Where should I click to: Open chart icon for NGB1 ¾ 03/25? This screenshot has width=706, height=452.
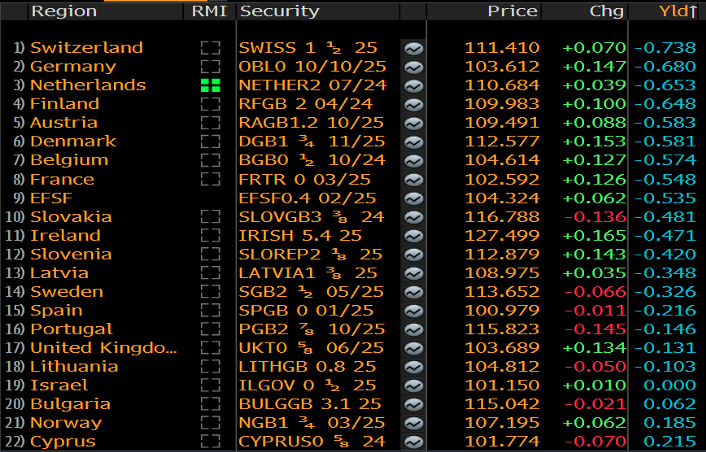tap(413, 423)
